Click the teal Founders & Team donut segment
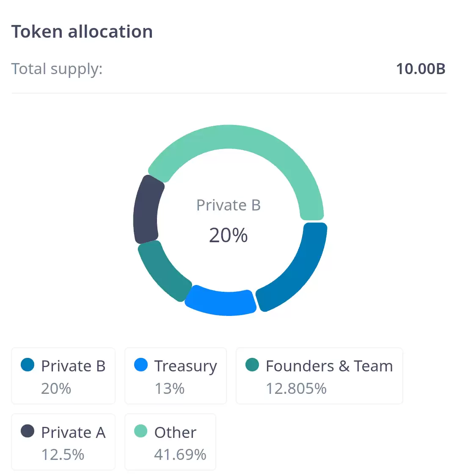 (x=162, y=270)
